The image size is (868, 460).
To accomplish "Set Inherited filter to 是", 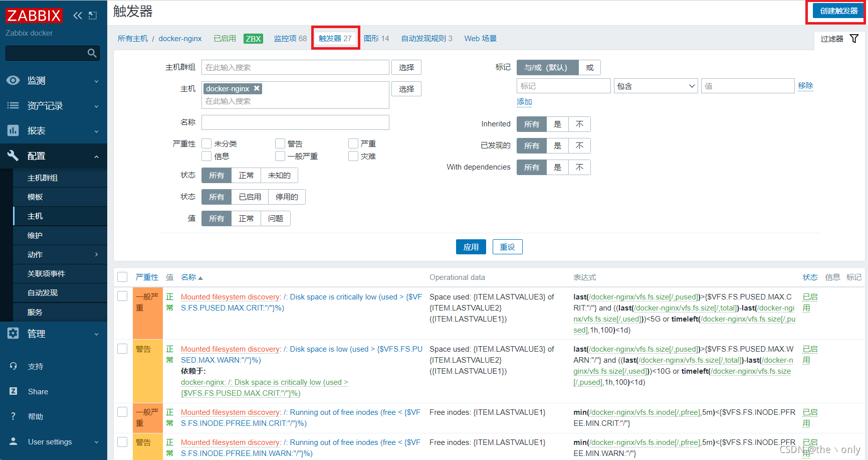I will tap(557, 124).
